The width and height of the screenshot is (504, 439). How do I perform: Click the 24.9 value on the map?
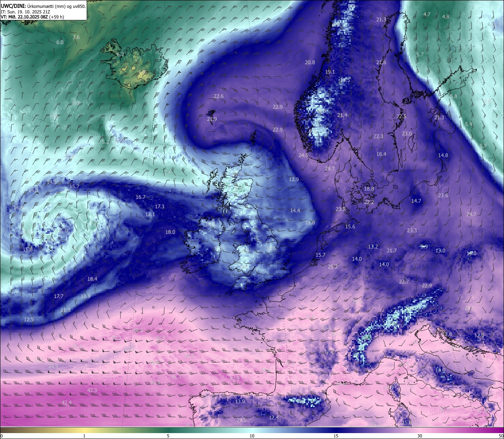53,367
